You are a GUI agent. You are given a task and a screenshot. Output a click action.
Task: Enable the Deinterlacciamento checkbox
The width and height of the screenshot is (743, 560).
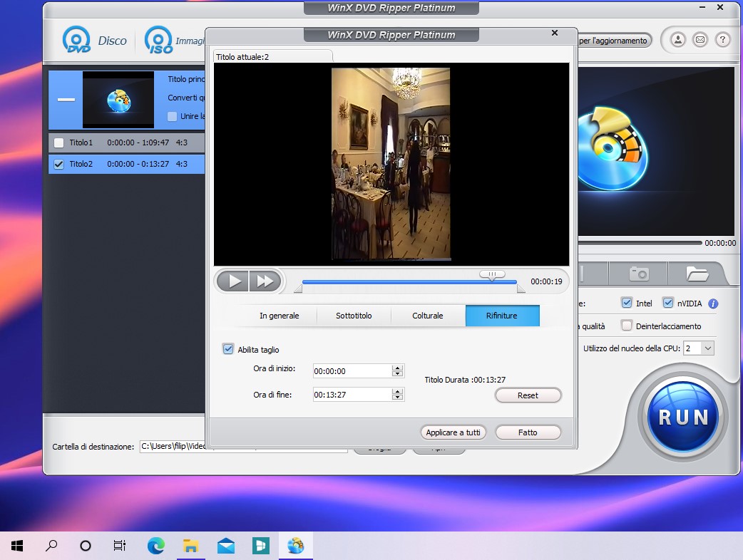tap(627, 326)
